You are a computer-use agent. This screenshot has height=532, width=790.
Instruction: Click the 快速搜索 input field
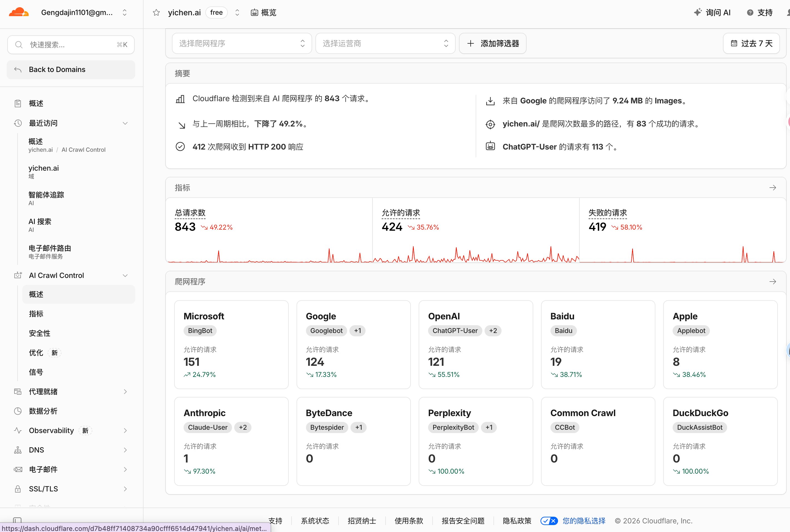71,44
